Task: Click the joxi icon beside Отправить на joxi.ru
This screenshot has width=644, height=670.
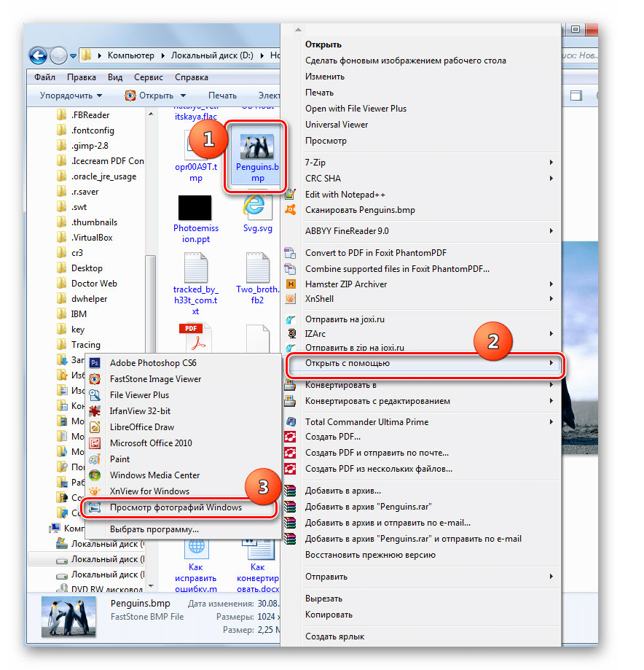Action: pos(291,319)
